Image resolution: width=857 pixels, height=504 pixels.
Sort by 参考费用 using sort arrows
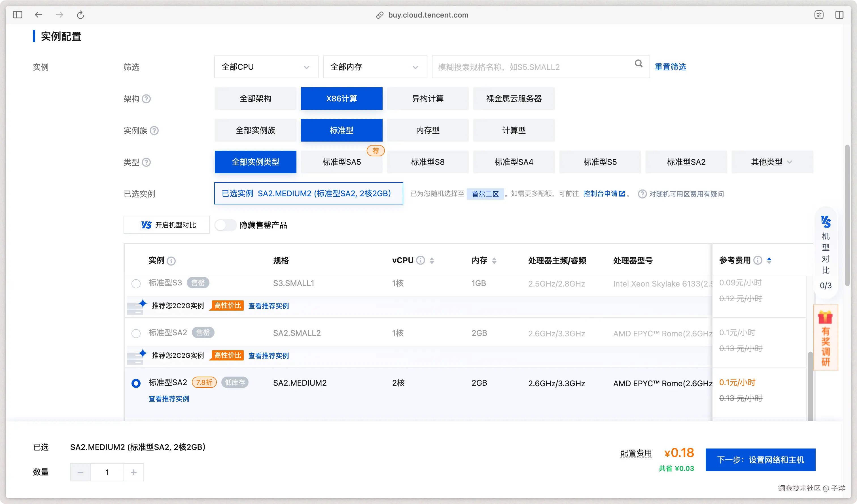(x=769, y=260)
